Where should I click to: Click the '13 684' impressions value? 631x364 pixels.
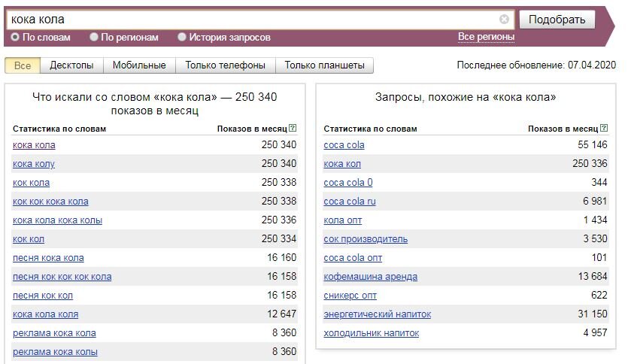[593, 276]
